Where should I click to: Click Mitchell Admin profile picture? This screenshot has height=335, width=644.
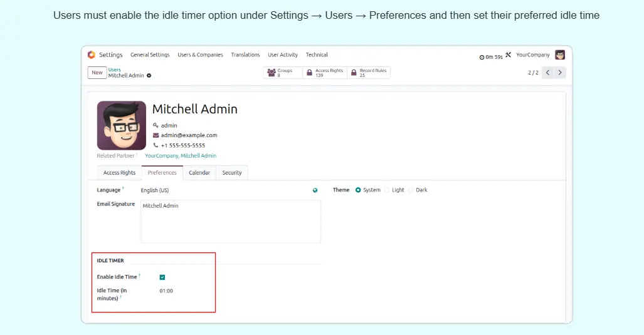coord(122,125)
